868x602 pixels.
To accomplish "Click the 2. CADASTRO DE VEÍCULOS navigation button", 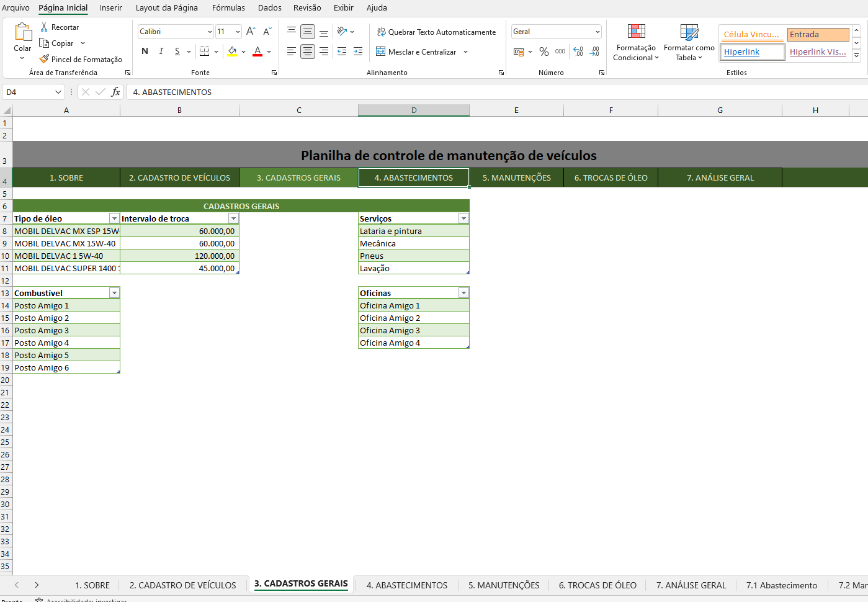I will (x=179, y=177).
